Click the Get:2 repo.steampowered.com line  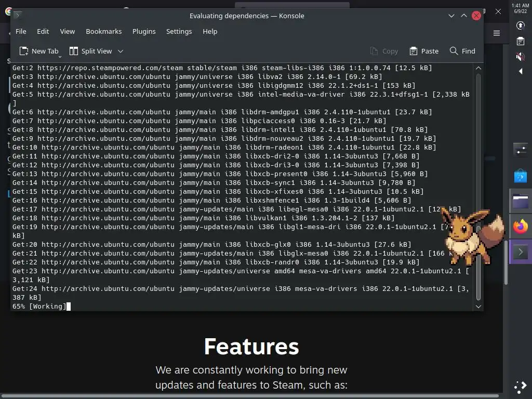[222, 68]
